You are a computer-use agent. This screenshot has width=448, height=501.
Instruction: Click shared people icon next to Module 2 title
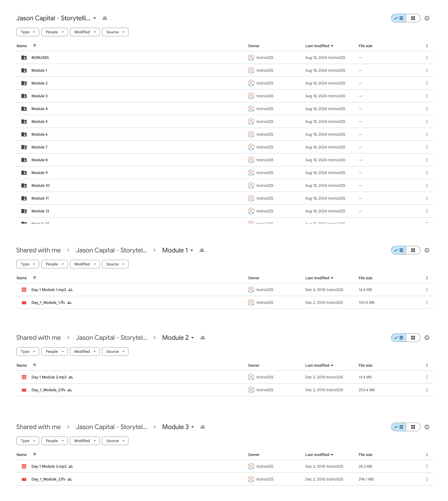click(203, 338)
